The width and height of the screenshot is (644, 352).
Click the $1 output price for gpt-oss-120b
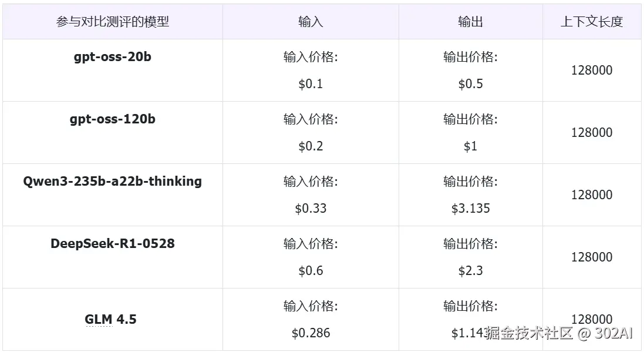click(x=470, y=146)
